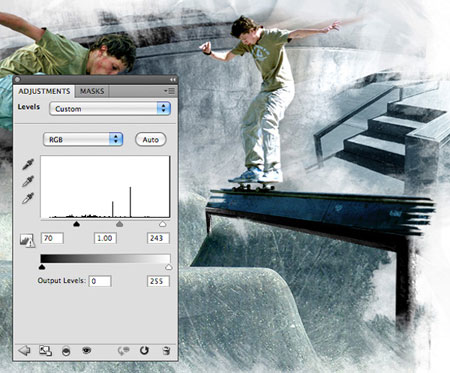This screenshot has width=450, height=373.
Task: Click the Auto levels button
Action: 151,140
